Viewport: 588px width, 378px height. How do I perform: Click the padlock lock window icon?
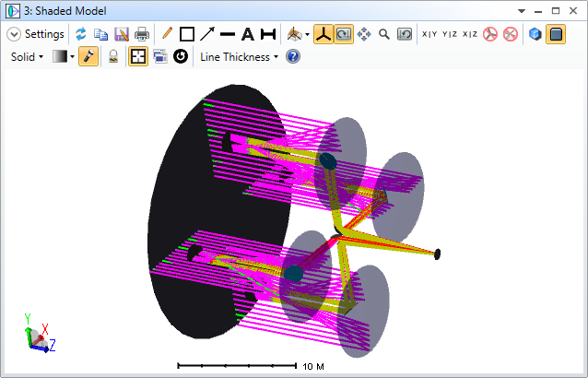pyautogui.click(x=112, y=56)
